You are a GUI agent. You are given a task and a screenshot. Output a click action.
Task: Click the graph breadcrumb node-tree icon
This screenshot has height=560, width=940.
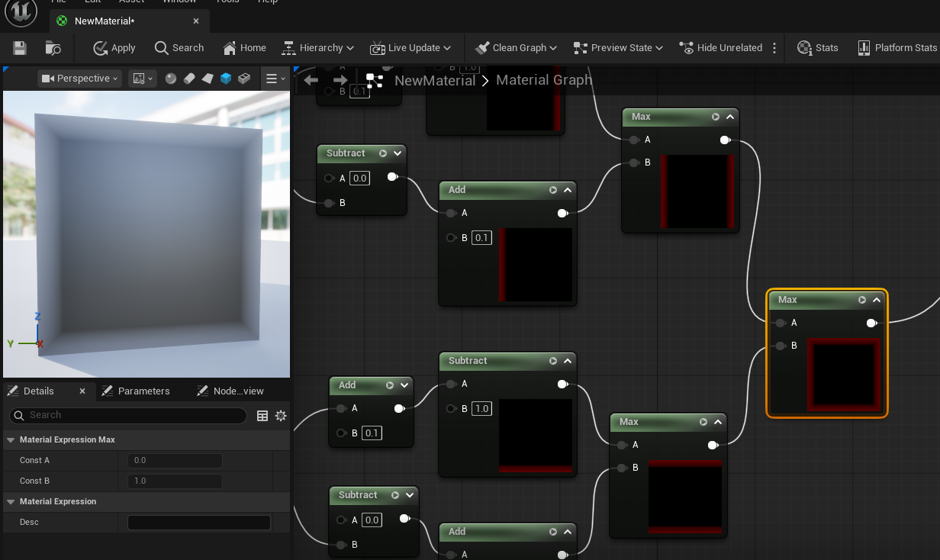click(374, 79)
